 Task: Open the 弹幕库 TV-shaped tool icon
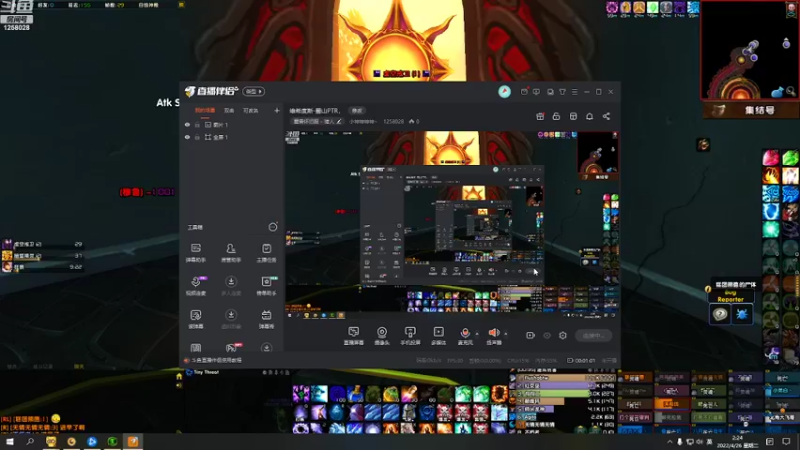tap(266, 319)
